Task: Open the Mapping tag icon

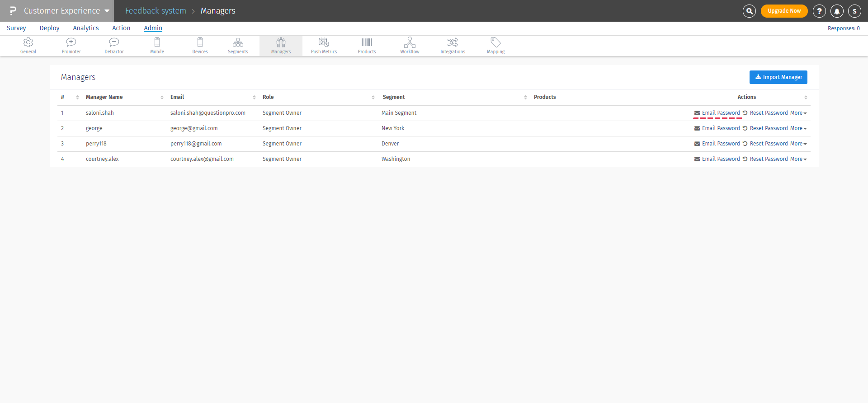Action: pos(495,42)
